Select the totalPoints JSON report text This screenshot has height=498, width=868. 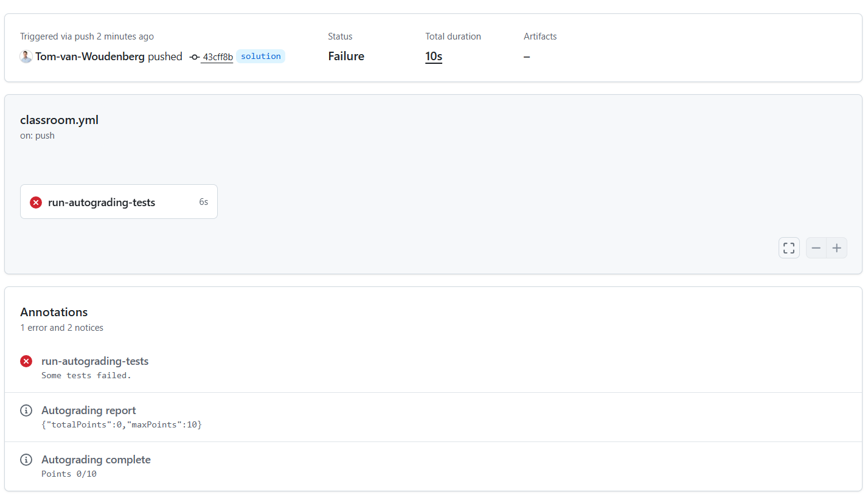(122, 424)
